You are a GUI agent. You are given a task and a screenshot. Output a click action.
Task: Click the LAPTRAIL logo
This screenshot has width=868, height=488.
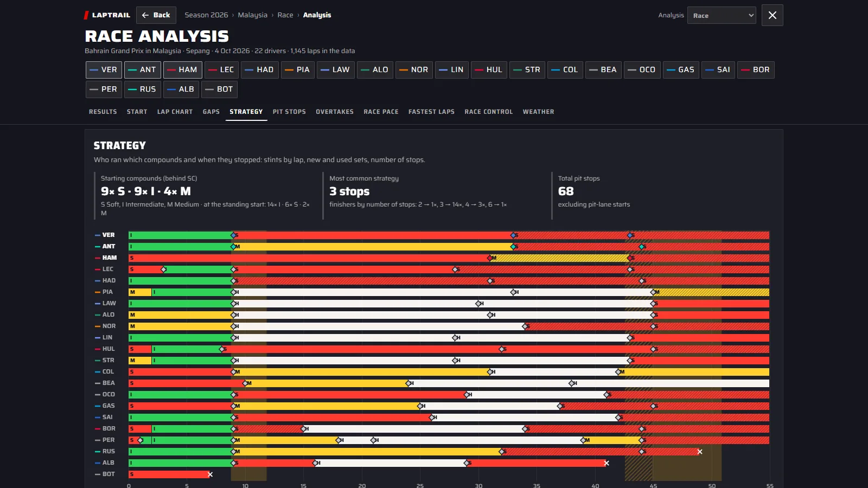click(107, 15)
